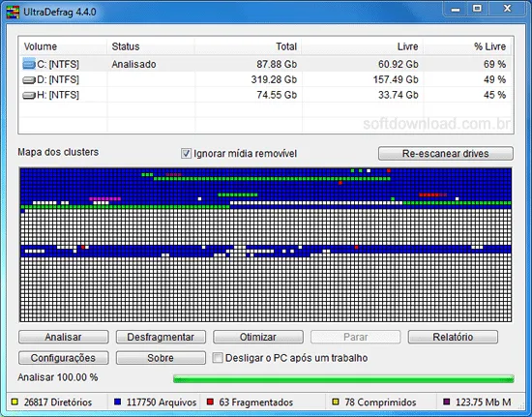Sort by the Status column header
Image resolution: width=532 pixels, height=417 pixels.
[x=151, y=46]
